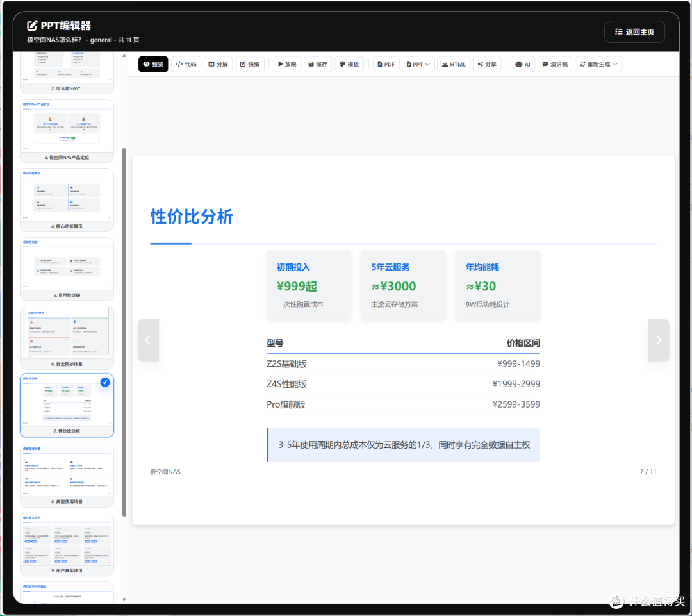Download the deck as HTML

point(454,64)
